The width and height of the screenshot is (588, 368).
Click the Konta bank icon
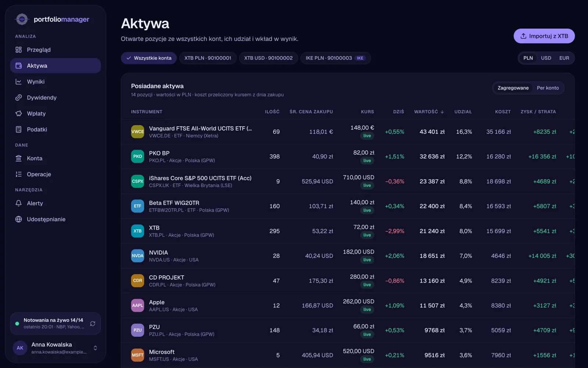[19, 158]
